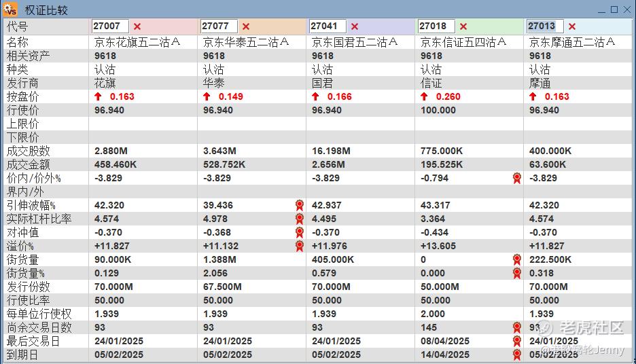636x364 pixels.
Task: Maximize the 权证比较 window
Action: tap(614, 10)
